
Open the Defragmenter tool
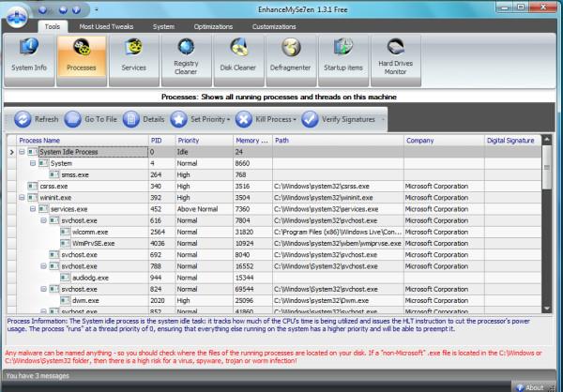[x=291, y=55]
